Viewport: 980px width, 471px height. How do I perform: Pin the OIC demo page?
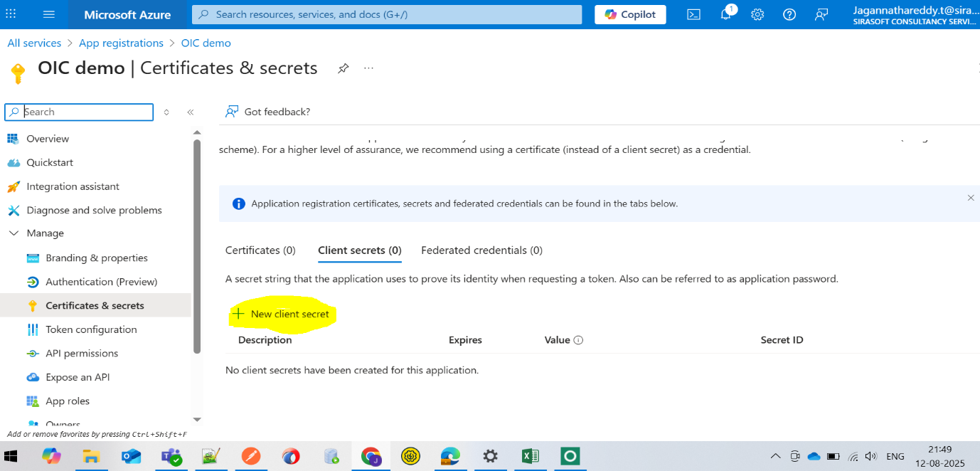tap(343, 68)
